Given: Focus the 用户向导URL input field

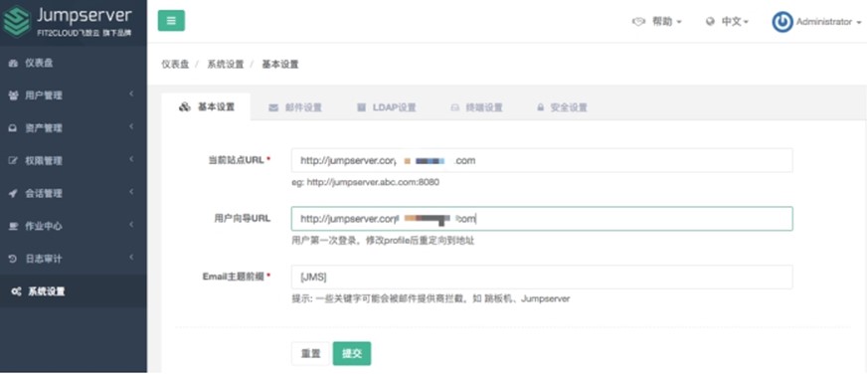Looking at the screenshot, I should coord(542,219).
